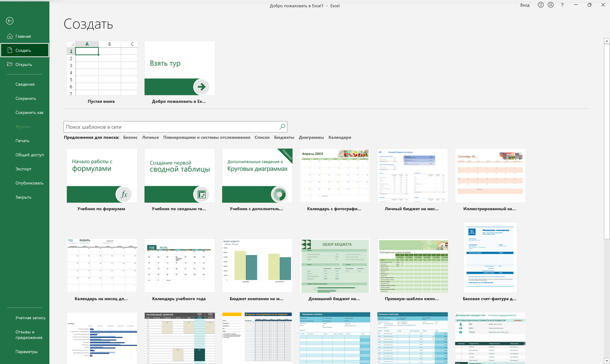This screenshot has height=364, width=610.
Task: Click Вход to sign in
Action: [525, 5]
